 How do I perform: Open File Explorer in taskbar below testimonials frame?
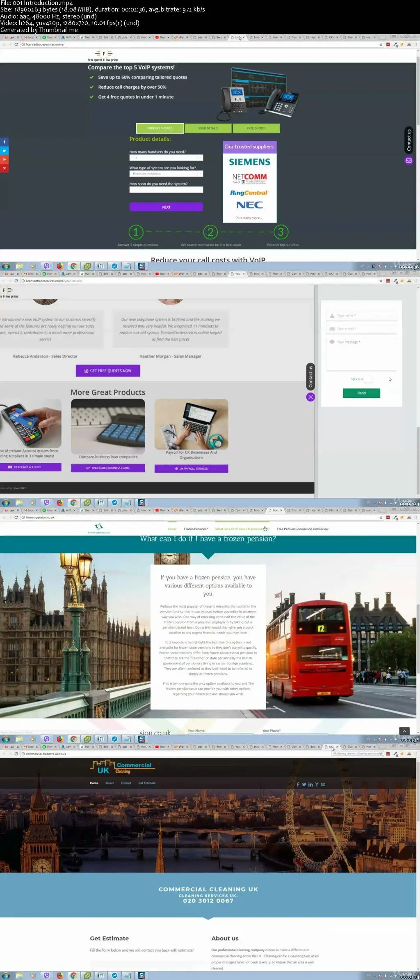(x=19, y=503)
